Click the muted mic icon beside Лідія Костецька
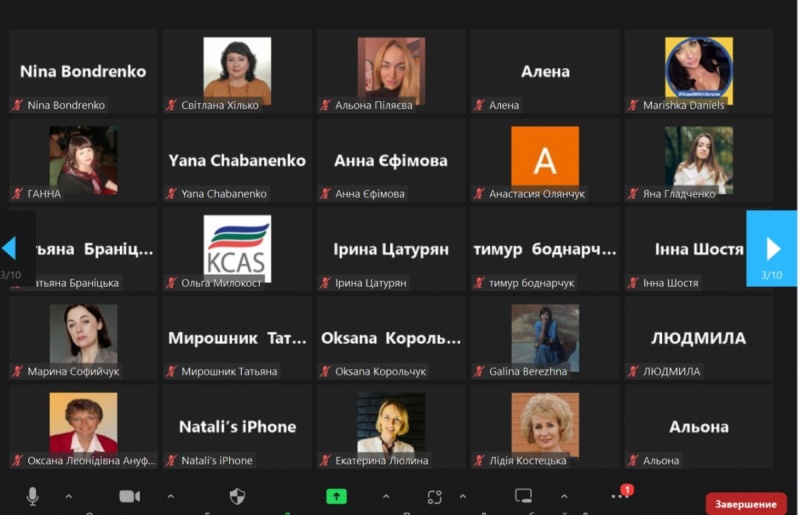Screen dimensions: 800x515 (x=479, y=461)
